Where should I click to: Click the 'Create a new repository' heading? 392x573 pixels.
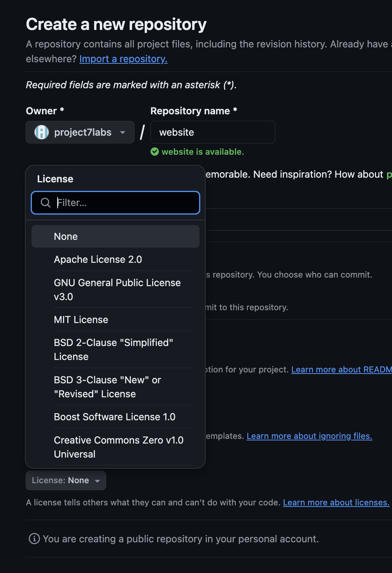pos(116,24)
